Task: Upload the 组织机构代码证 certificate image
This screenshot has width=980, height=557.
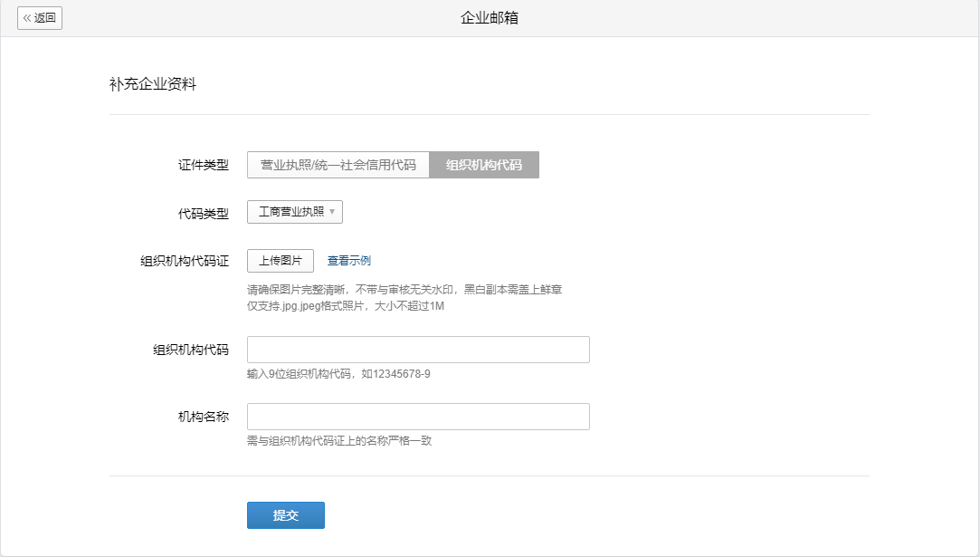Action: (x=281, y=260)
